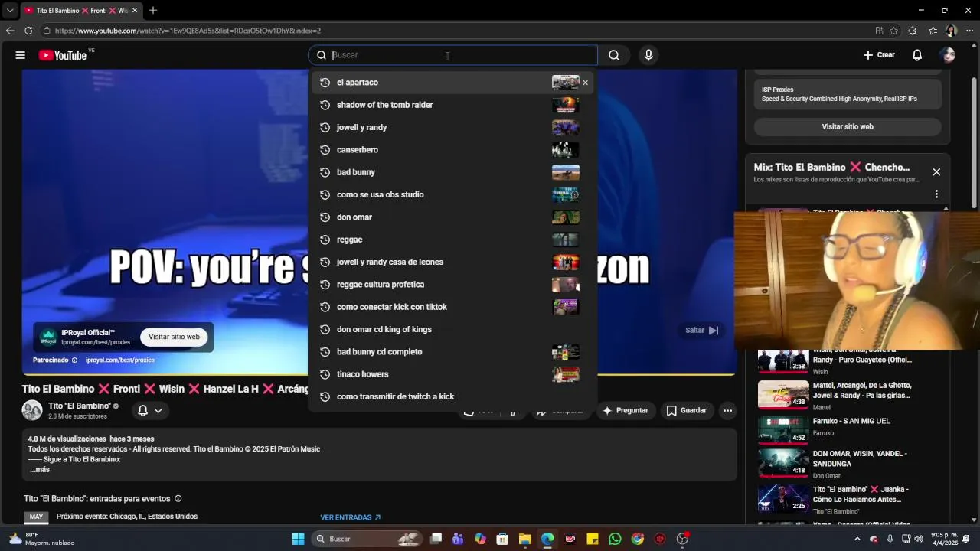Open Microsoft Store from taskbar

(502, 539)
